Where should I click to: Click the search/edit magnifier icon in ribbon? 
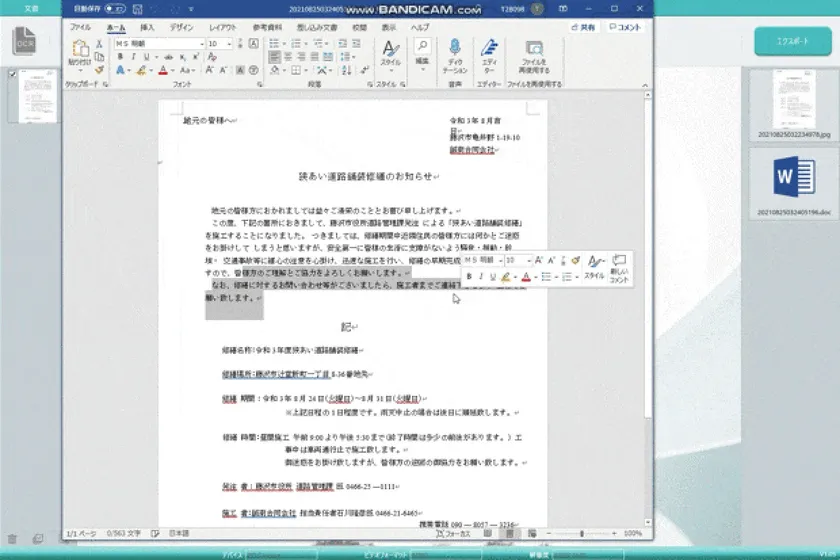[x=423, y=49]
